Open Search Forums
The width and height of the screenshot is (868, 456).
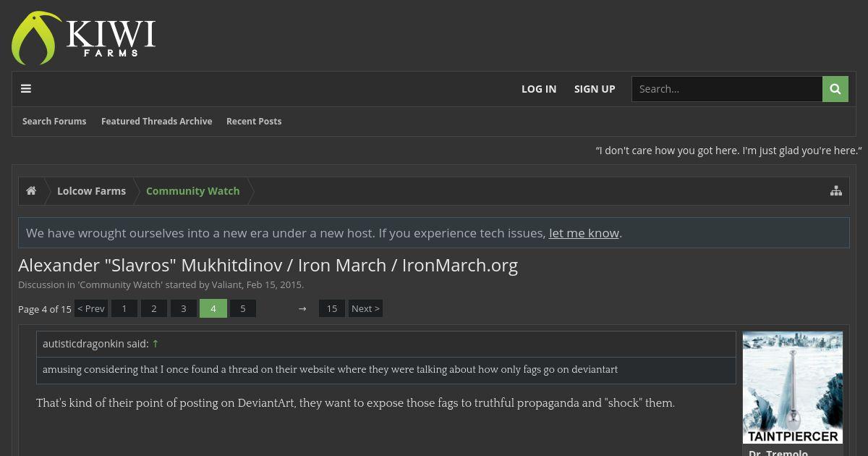[54, 122]
